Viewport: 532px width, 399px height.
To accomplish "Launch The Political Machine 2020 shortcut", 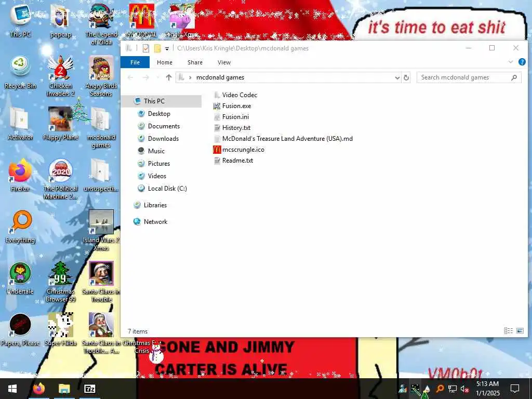I will (60, 179).
